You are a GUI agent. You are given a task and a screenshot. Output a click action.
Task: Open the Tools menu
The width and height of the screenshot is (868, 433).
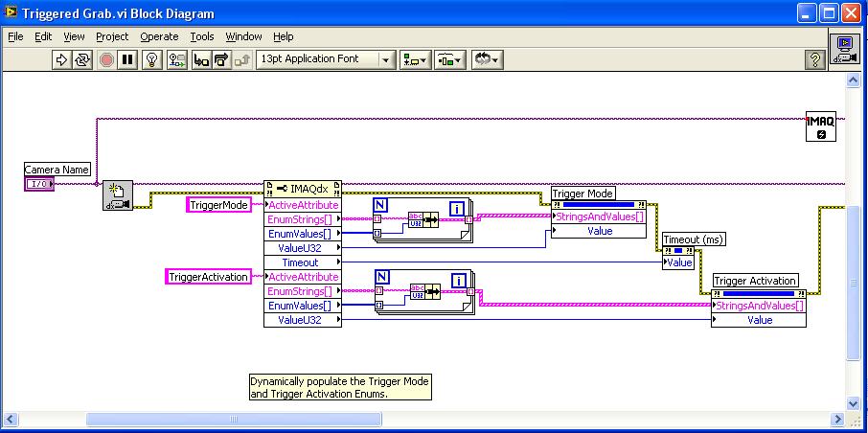coord(202,36)
